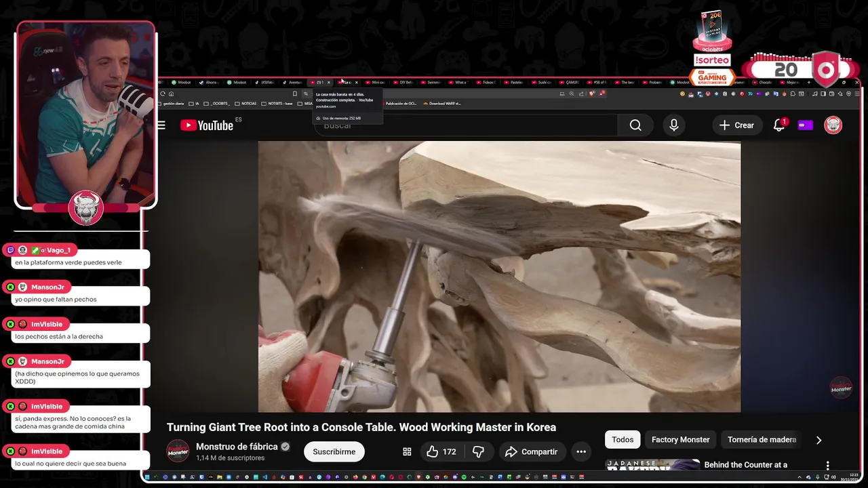Image resolution: width=868 pixels, height=488 pixels.
Task: Click the browser home icon
Action: pyautogui.click(x=172, y=94)
